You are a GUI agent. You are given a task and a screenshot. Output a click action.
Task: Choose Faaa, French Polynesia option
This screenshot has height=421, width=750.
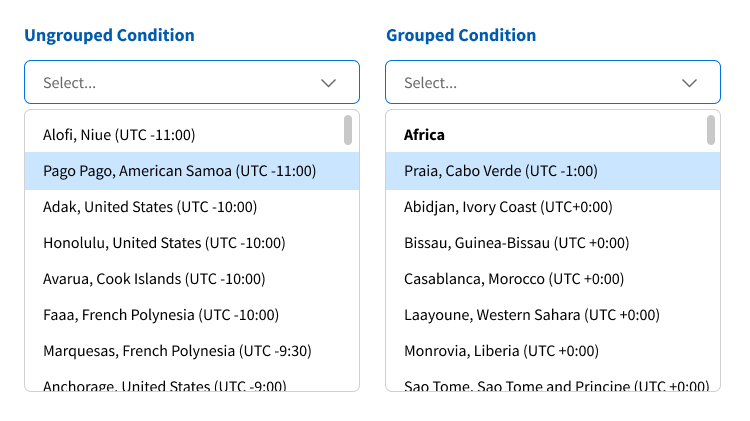click(x=161, y=315)
